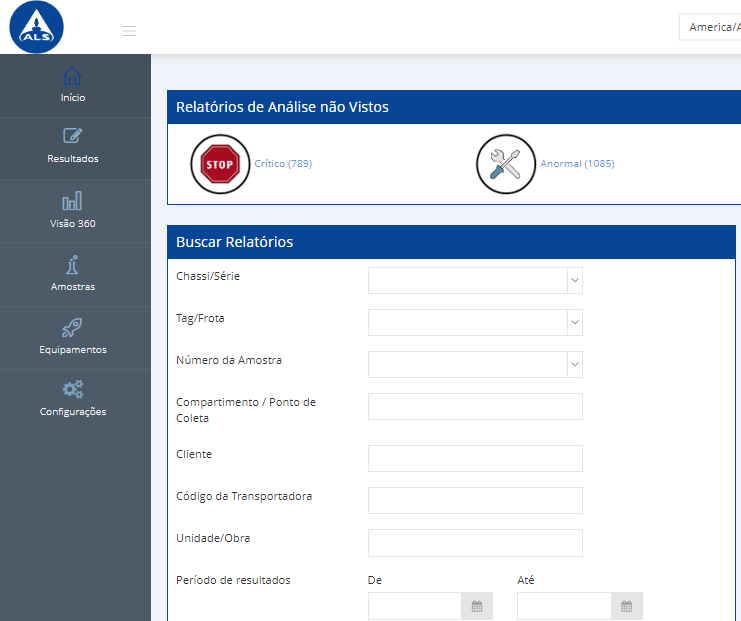Open calendar for the Até date
Screen dimensions: 741x621
coord(627,606)
